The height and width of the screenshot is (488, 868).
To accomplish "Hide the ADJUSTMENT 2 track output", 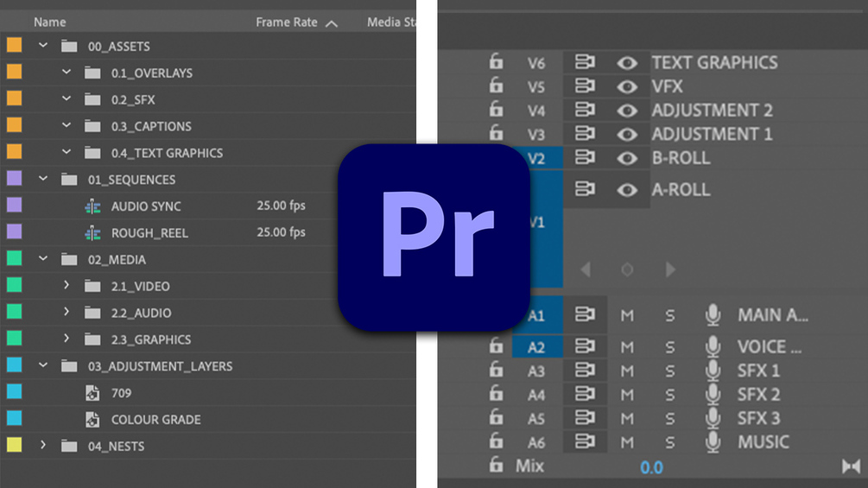I will tap(627, 111).
